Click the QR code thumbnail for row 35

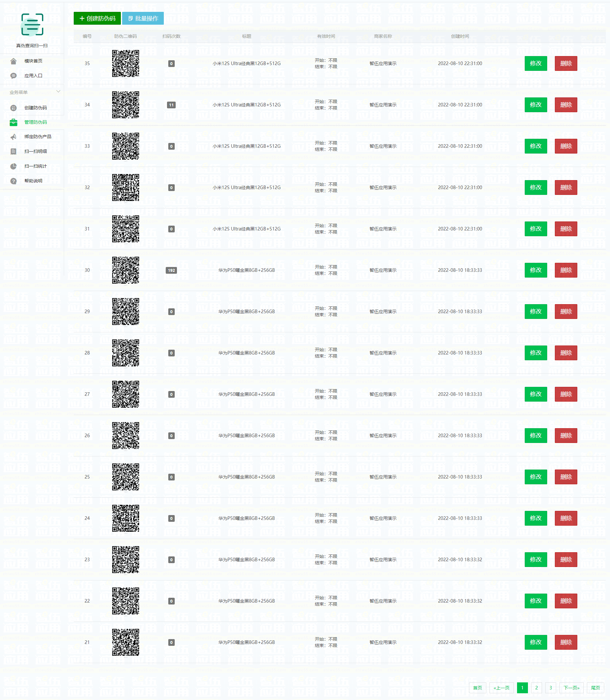click(126, 63)
